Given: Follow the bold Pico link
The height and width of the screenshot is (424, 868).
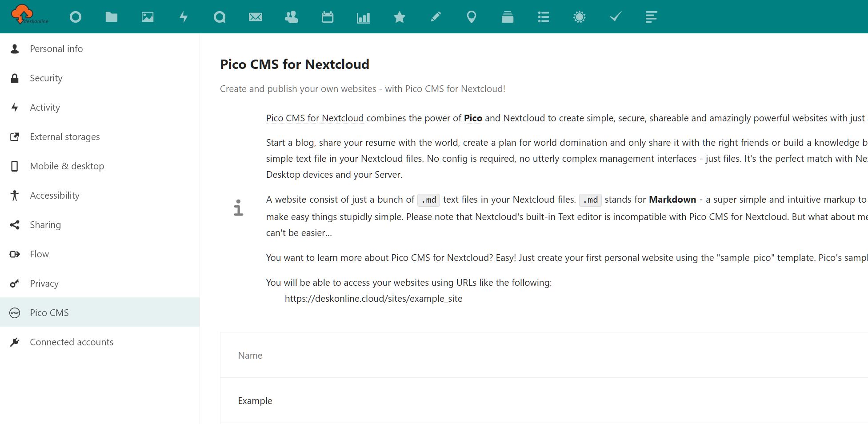Looking at the screenshot, I should (473, 118).
